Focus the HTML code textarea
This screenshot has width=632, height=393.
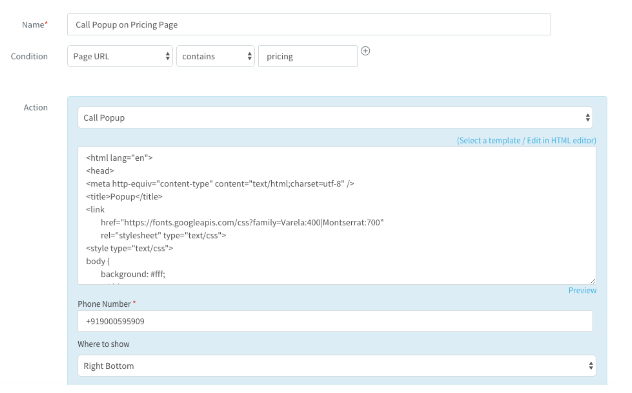click(337, 216)
